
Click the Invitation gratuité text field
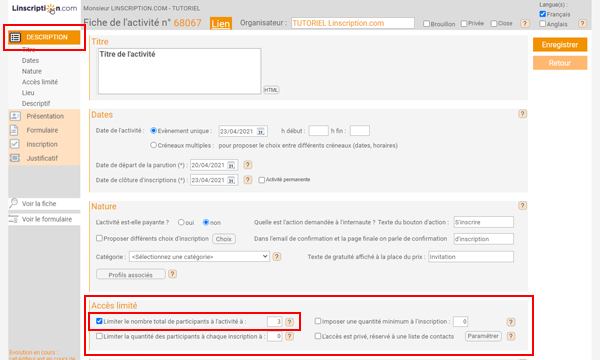click(x=471, y=257)
